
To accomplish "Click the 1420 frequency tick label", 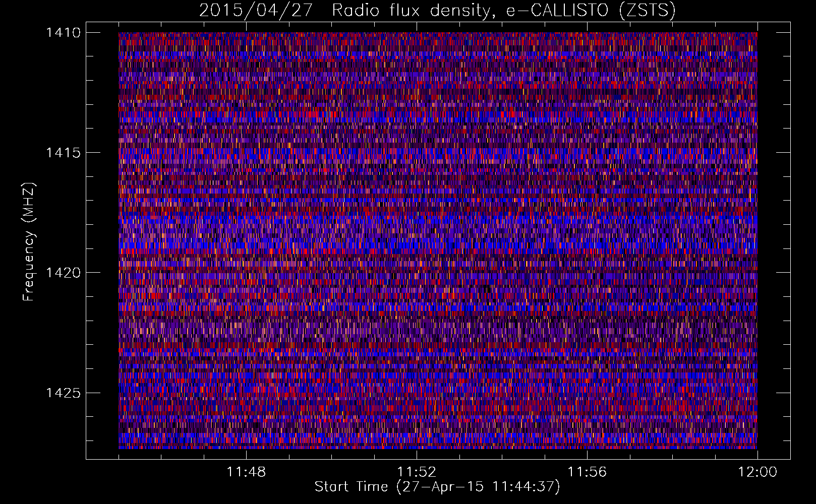I will point(63,273).
